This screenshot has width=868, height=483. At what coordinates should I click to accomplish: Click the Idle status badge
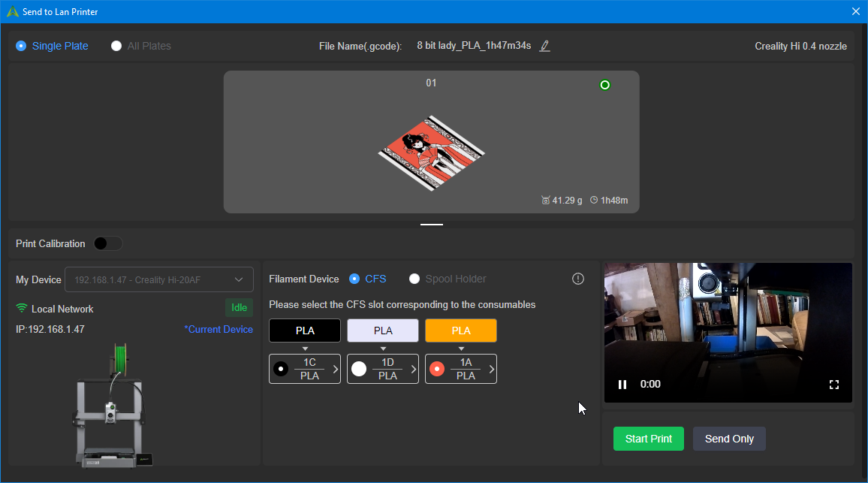239,308
